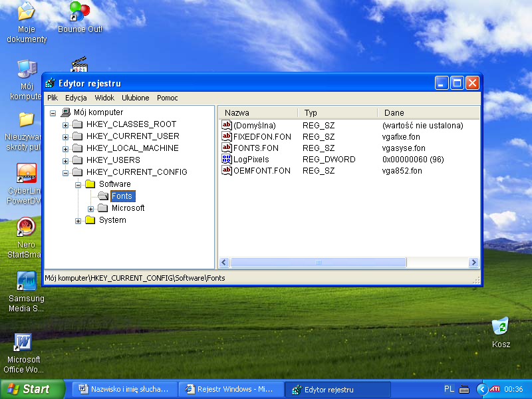Click the ATI tray icon
This screenshot has height=399, width=532.
(495, 389)
